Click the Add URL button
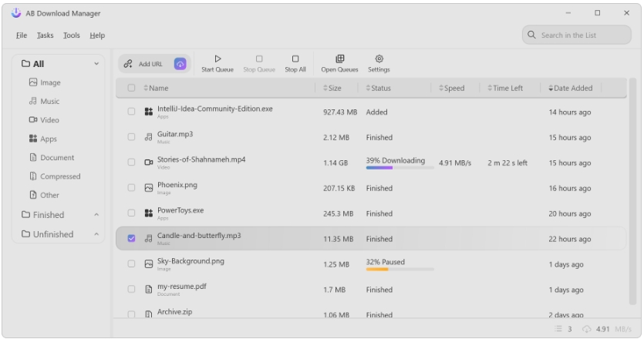The height and width of the screenshot is (339, 644). (145, 64)
